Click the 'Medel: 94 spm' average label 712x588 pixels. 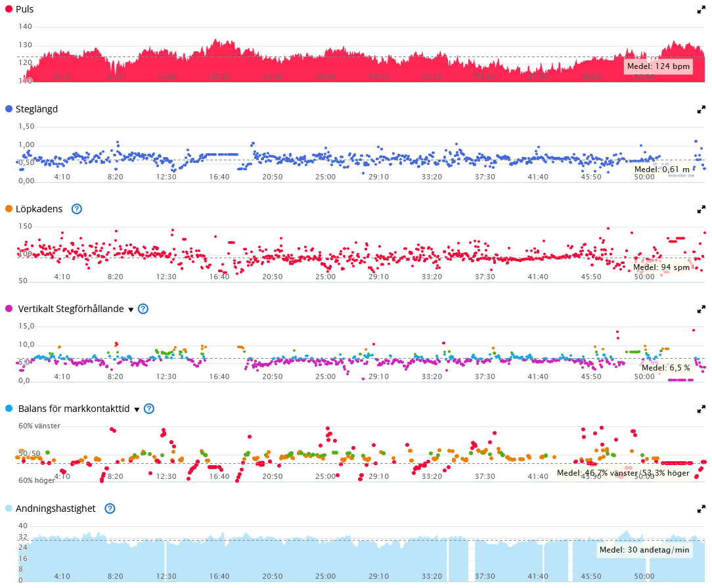point(661,267)
